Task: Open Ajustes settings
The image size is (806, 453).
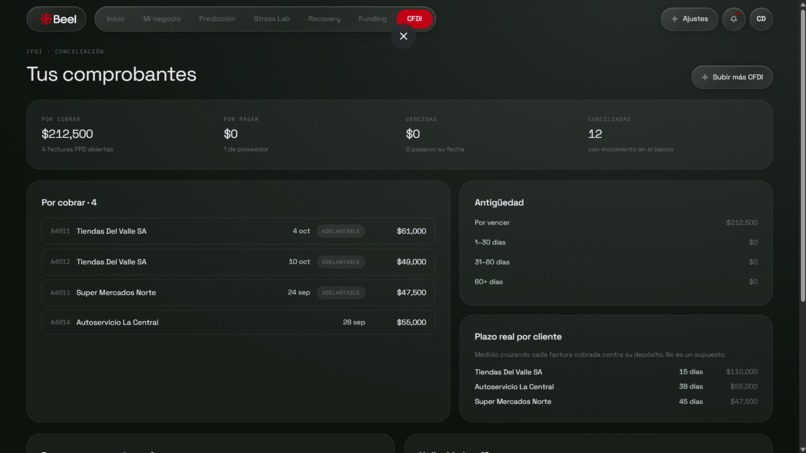Action: pyautogui.click(x=689, y=19)
